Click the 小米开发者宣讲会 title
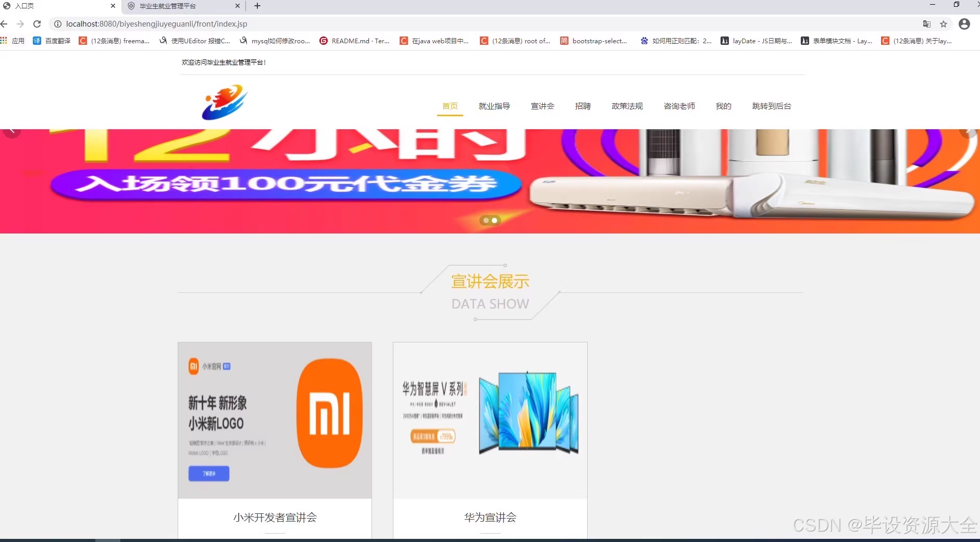The height and width of the screenshot is (542, 980). pyautogui.click(x=275, y=518)
